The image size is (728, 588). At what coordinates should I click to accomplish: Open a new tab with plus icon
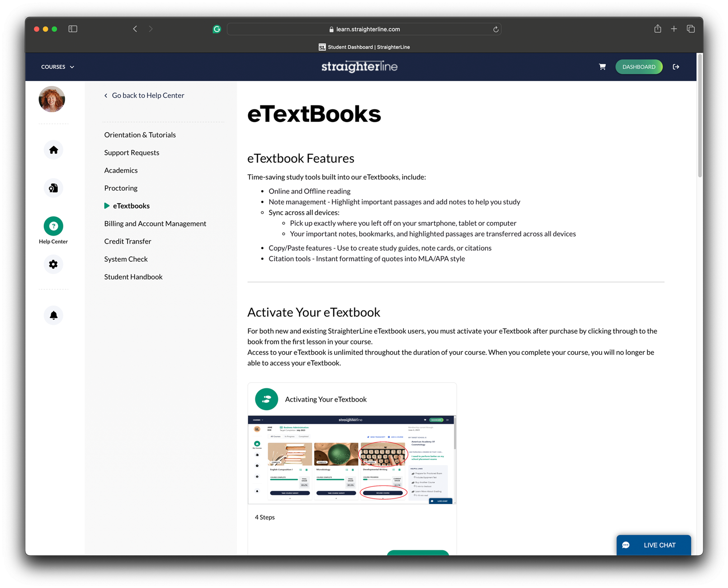(674, 29)
